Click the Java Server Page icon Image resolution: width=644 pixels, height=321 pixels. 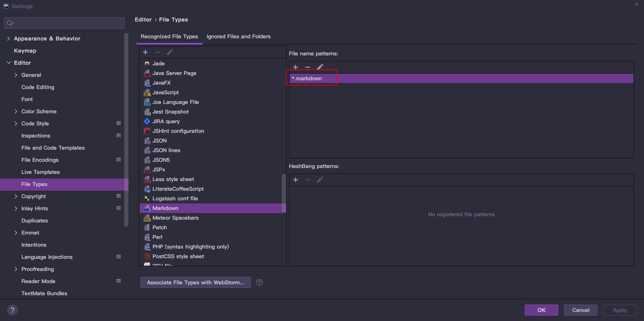147,73
